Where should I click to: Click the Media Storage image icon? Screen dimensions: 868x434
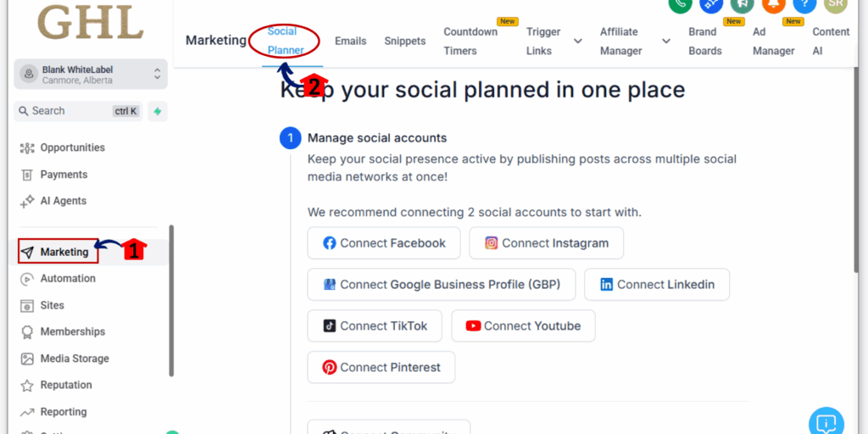pyautogui.click(x=27, y=359)
